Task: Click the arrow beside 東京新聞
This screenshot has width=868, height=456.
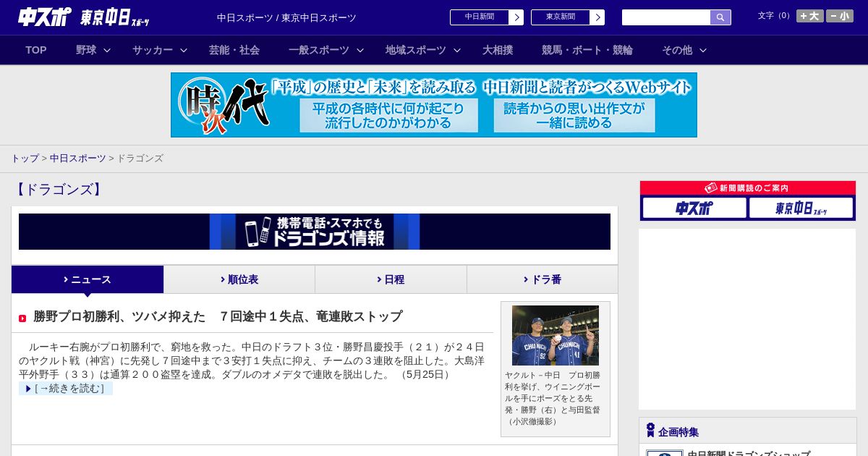Action: [597, 17]
